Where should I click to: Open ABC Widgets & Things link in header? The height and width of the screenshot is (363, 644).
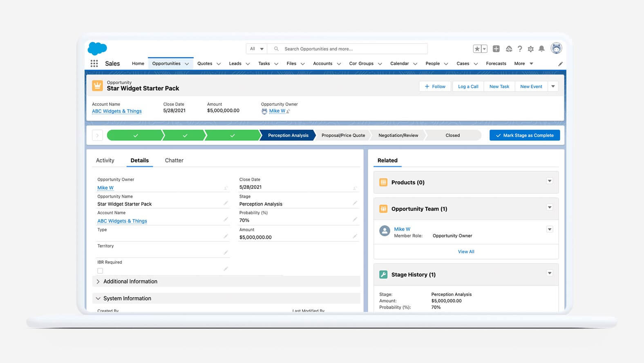coord(117,111)
